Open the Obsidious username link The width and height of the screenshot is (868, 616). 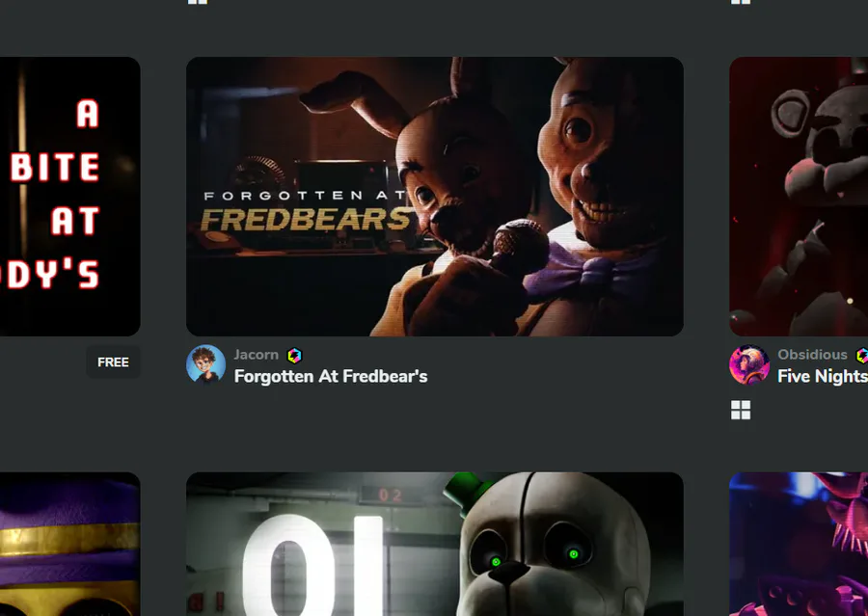coord(812,355)
